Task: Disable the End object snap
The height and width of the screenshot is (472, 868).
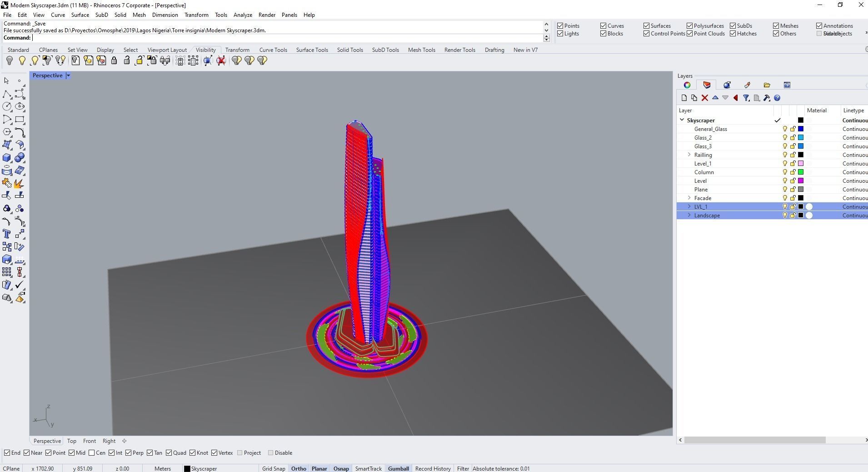Action: [7, 453]
